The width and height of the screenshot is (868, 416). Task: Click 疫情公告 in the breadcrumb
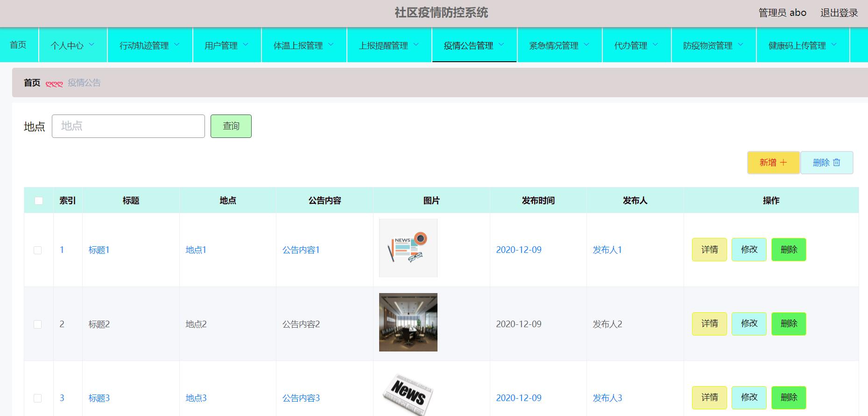84,83
